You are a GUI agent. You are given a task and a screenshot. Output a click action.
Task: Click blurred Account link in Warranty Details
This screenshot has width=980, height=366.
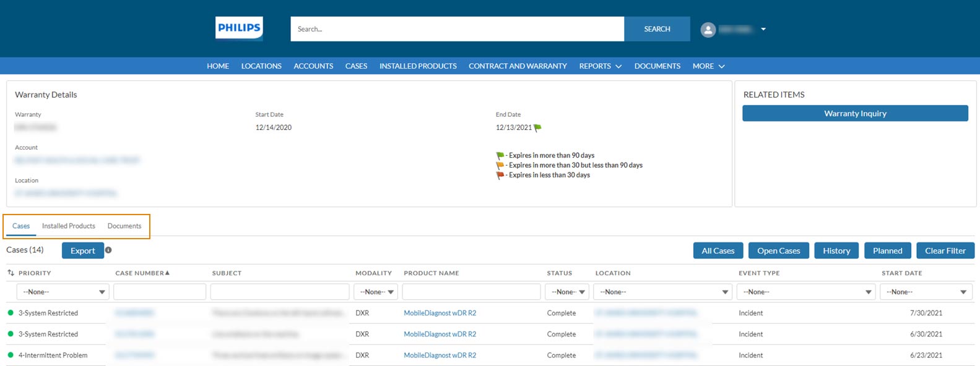point(77,160)
